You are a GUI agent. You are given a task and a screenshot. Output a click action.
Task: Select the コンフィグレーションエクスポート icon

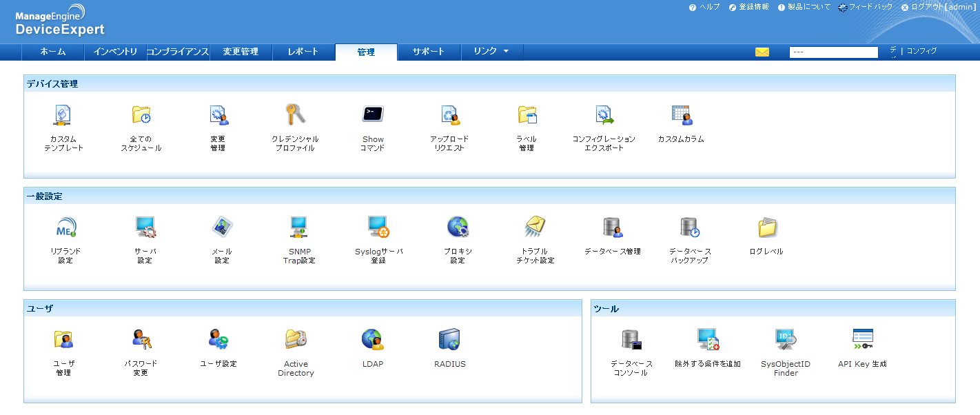point(604,115)
